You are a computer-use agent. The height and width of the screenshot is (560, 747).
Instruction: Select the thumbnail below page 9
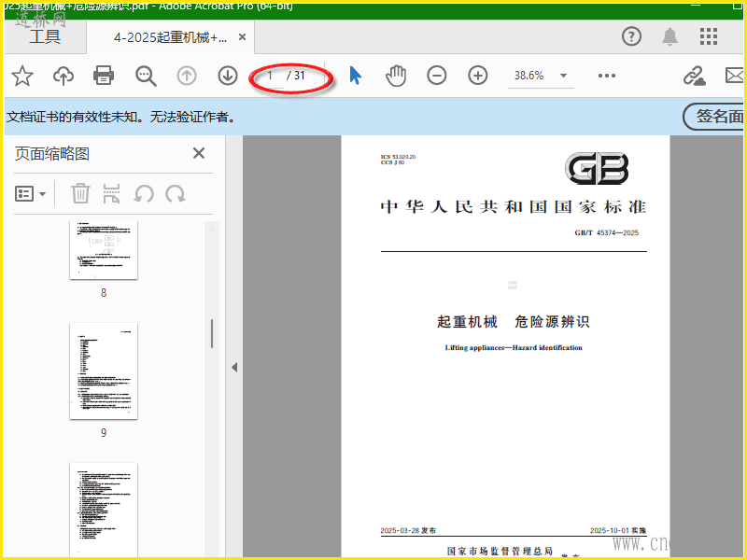tap(104, 510)
